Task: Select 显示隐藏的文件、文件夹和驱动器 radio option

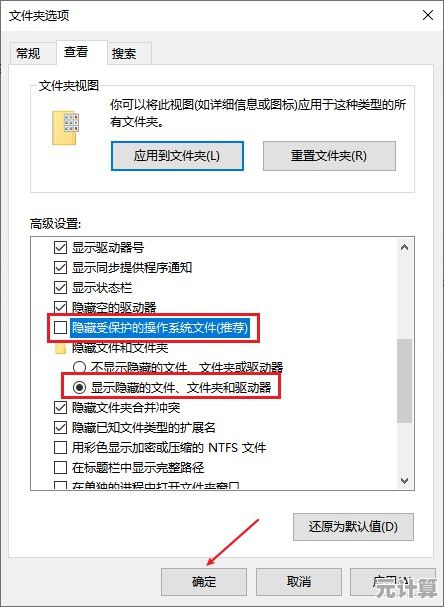Action: (x=79, y=388)
